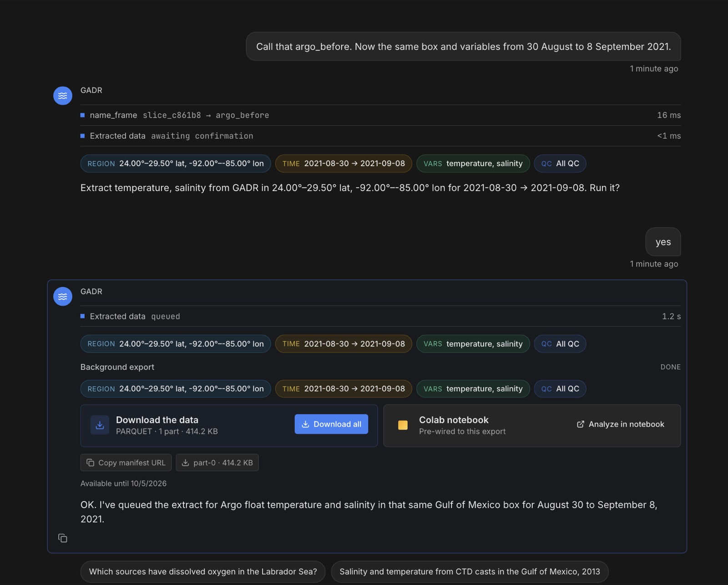Click the Extracted data awaiting confirmation row
728x585 pixels.
click(x=380, y=136)
